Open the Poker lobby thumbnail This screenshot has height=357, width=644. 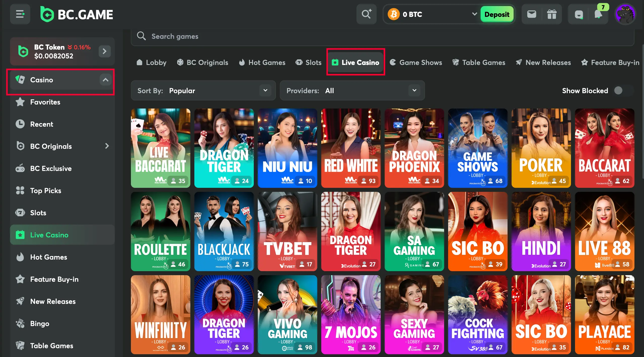tap(541, 148)
